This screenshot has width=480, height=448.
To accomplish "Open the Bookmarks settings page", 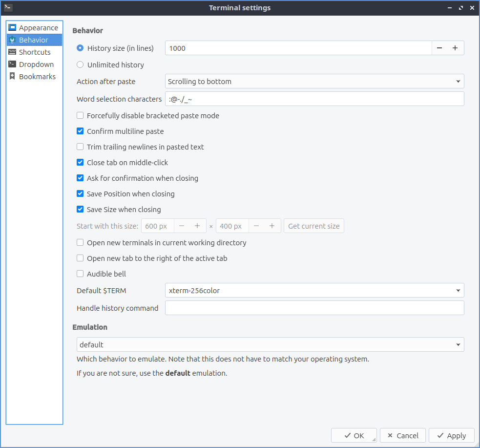I will pos(37,77).
